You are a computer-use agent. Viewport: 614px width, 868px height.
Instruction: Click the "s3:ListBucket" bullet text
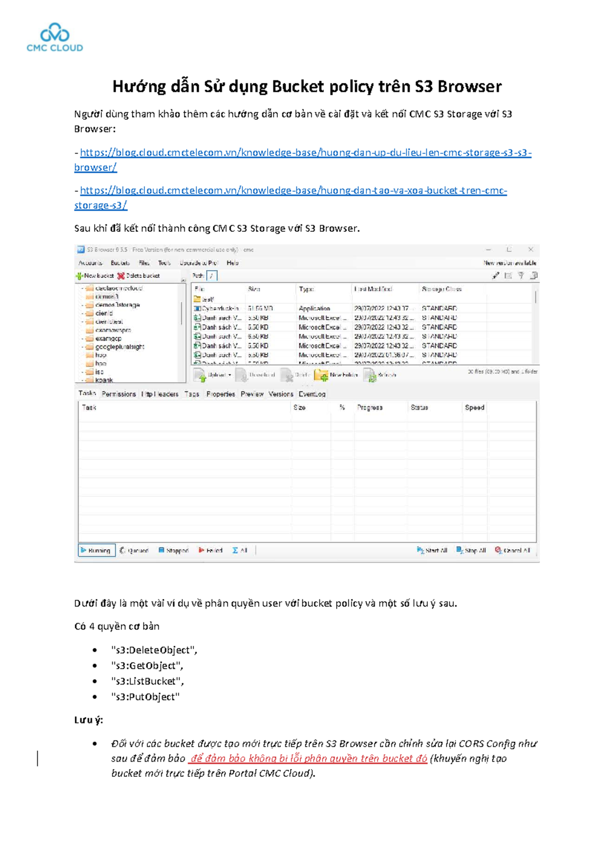coord(147,681)
